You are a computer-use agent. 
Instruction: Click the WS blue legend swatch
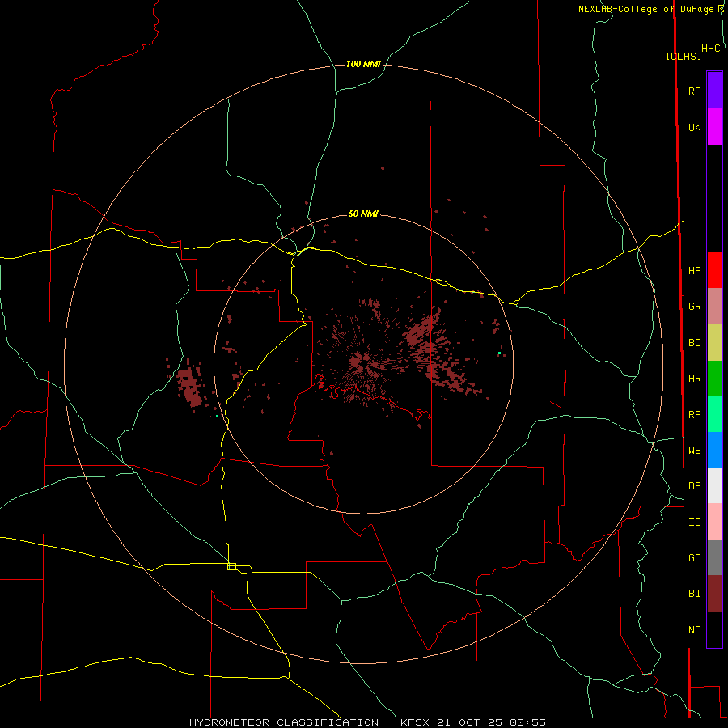[x=714, y=450]
